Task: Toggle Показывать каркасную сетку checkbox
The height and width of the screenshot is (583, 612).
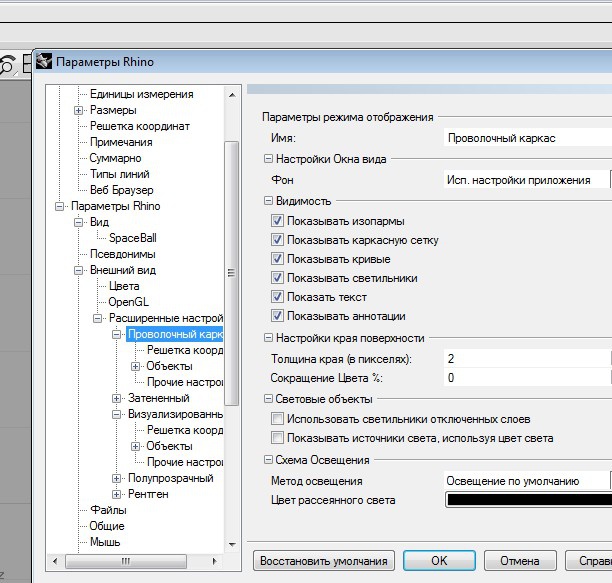Action: (x=277, y=240)
